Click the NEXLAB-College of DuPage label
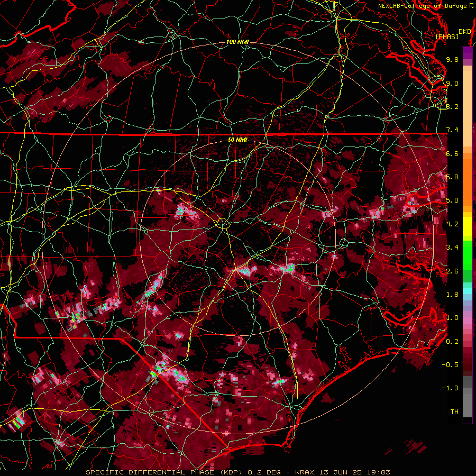 pyautogui.click(x=423, y=6)
